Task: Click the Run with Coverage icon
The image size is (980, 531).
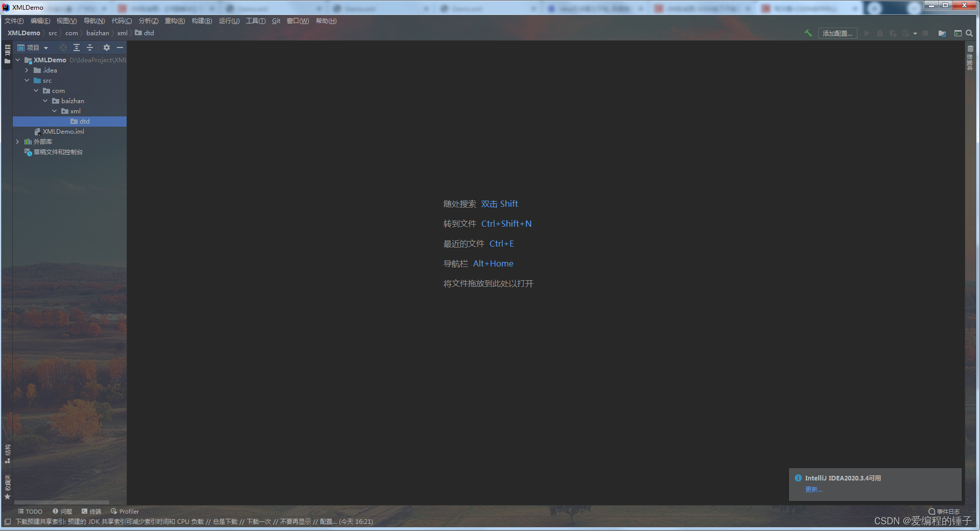Action: 893,33
